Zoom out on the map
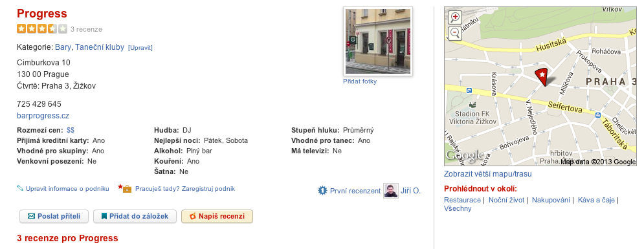The height and width of the screenshot is (249, 644). pos(454,33)
